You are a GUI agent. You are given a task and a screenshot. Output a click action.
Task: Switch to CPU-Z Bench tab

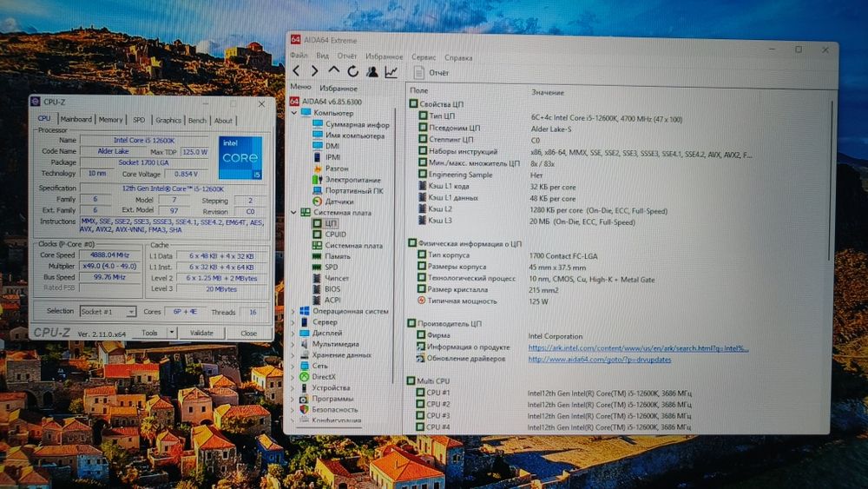(x=197, y=120)
